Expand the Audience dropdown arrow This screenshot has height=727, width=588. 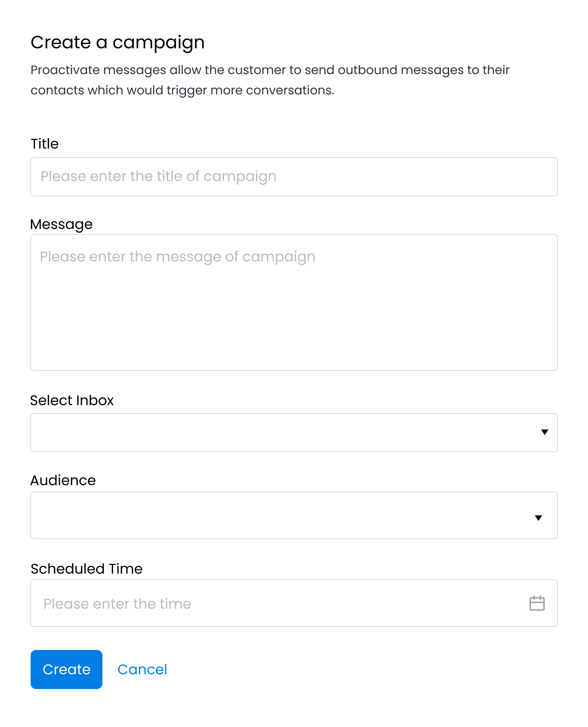pyautogui.click(x=538, y=518)
